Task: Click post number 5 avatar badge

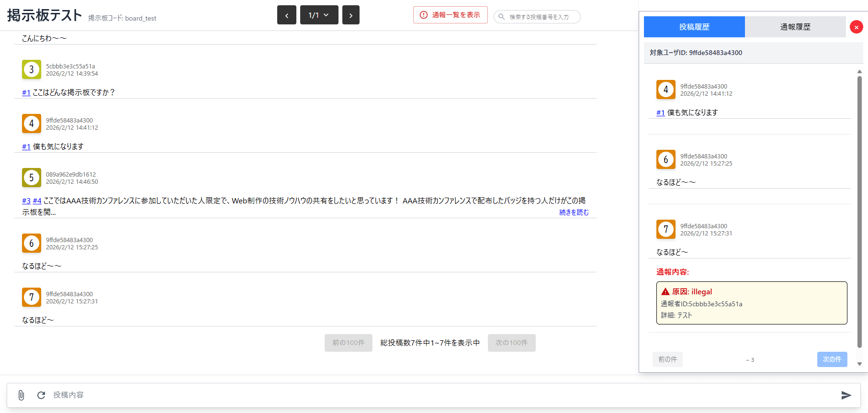Action: (32, 178)
